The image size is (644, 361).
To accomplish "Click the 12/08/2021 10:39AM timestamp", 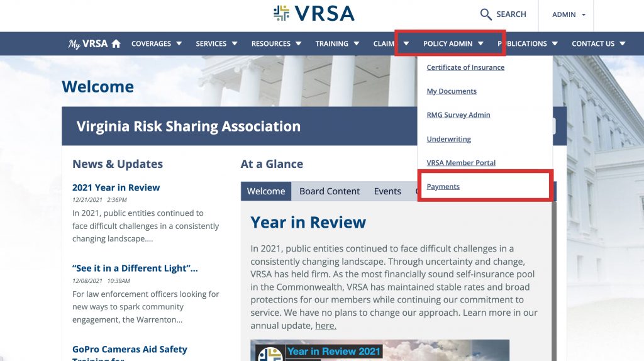I will click(x=101, y=281).
